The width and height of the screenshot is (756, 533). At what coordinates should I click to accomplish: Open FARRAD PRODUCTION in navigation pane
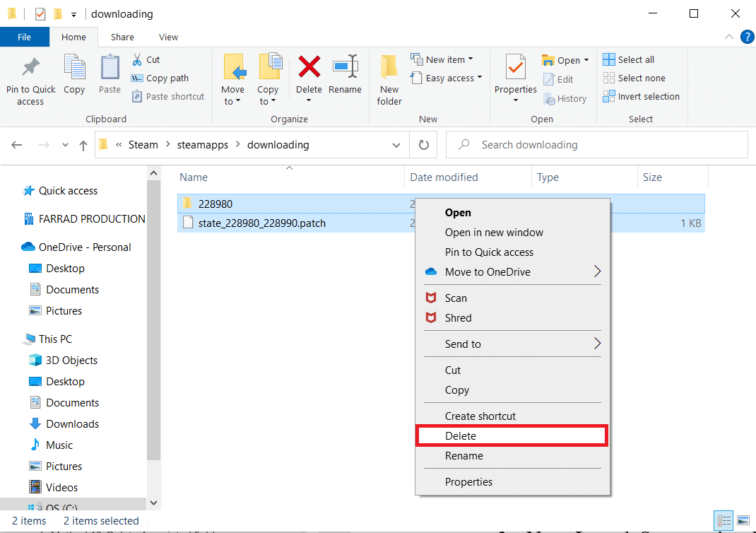pos(85,219)
